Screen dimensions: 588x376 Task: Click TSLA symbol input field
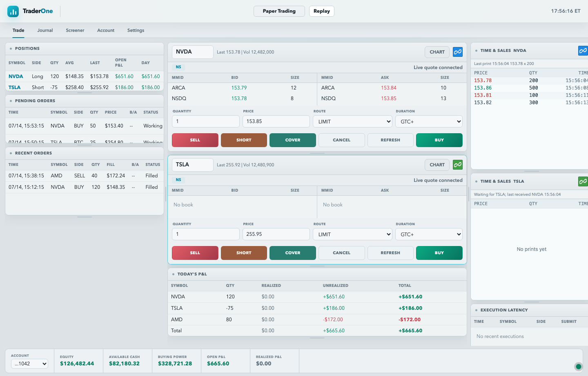(x=193, y=165)
